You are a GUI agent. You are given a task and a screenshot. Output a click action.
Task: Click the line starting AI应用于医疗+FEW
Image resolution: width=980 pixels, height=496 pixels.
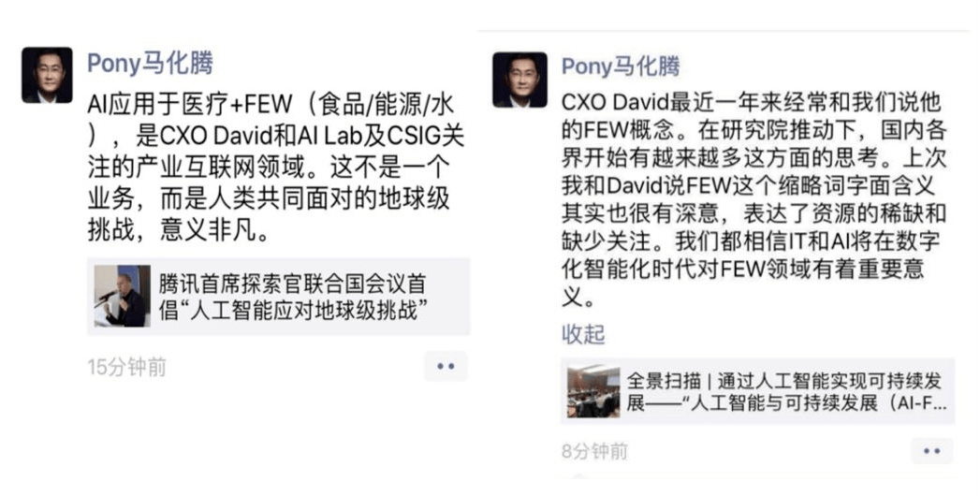[x=271, y=104]
